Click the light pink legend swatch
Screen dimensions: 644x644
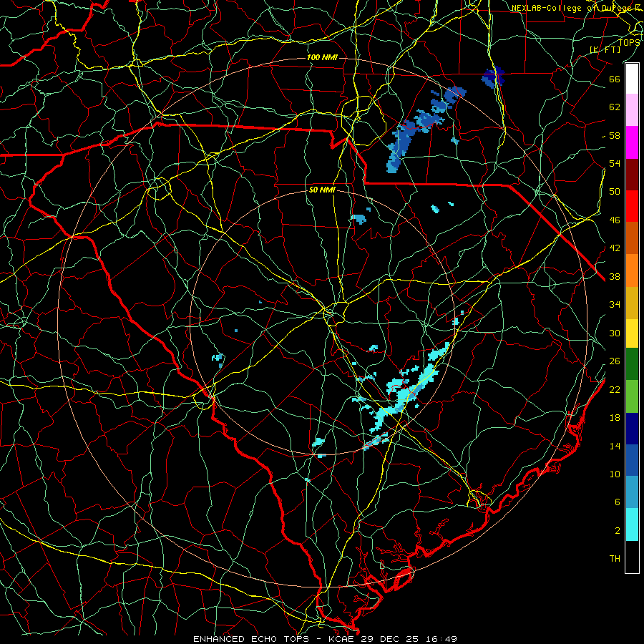632,110
